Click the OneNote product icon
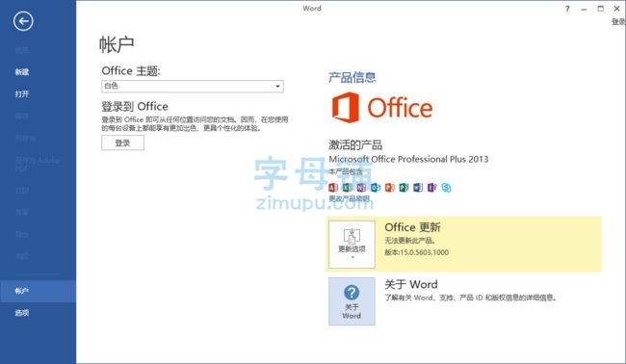Viewport: 626px width, 364px height. click(361, 187)
